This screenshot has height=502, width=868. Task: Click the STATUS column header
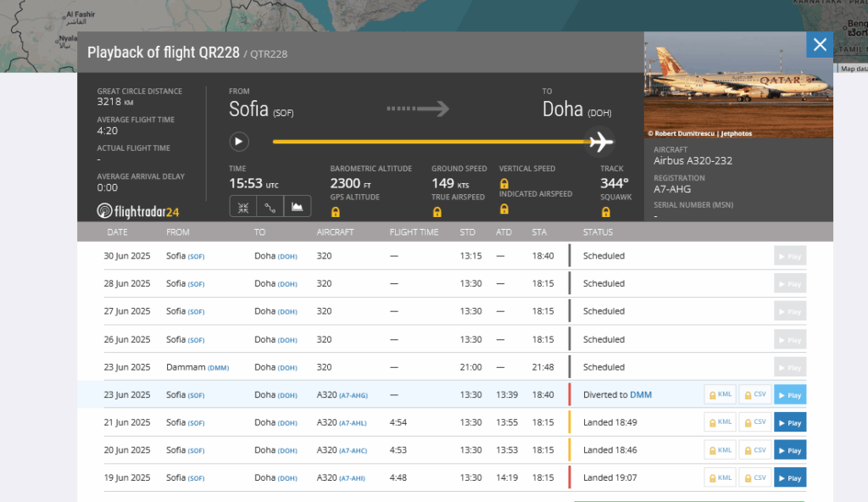pyautogui.click(x=598, y=232)
